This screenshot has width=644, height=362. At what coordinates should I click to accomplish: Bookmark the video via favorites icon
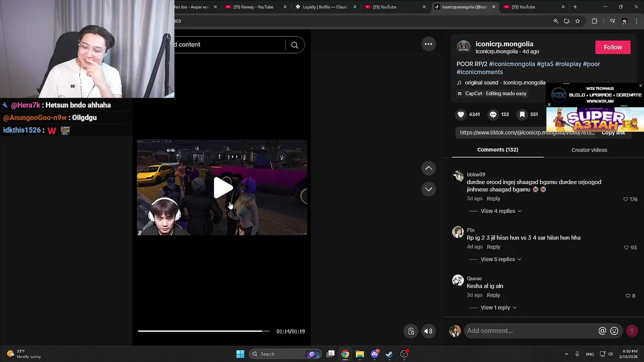pos(522,114)
